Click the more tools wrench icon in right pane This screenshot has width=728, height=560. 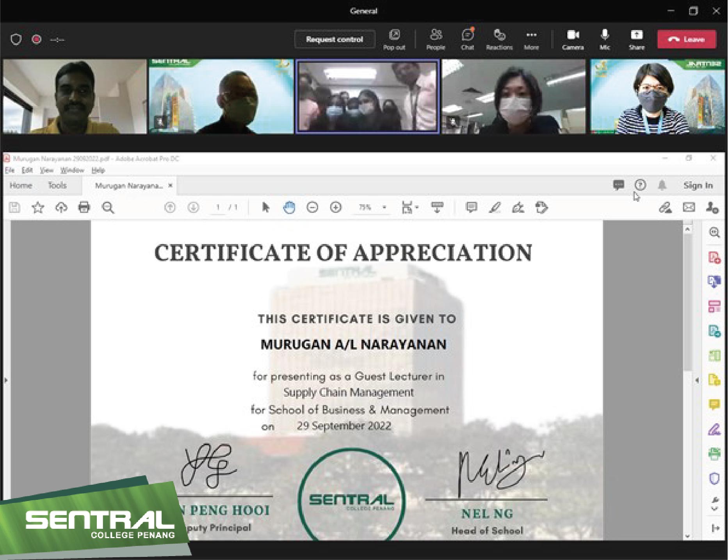point(714,503)
